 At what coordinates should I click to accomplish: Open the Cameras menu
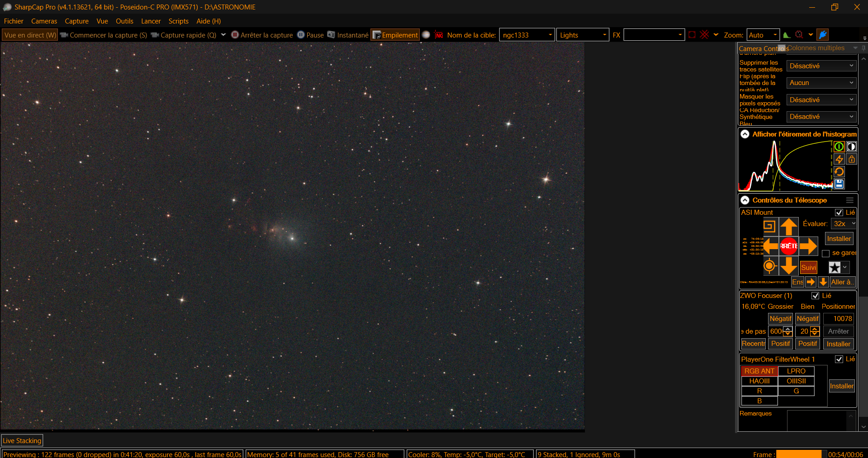coord(44,21)
